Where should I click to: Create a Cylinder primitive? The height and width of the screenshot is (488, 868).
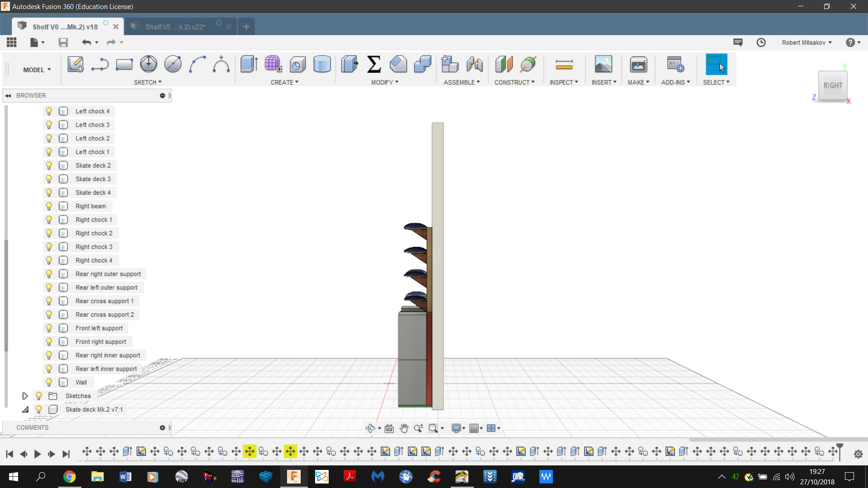(x=322, y=64)
